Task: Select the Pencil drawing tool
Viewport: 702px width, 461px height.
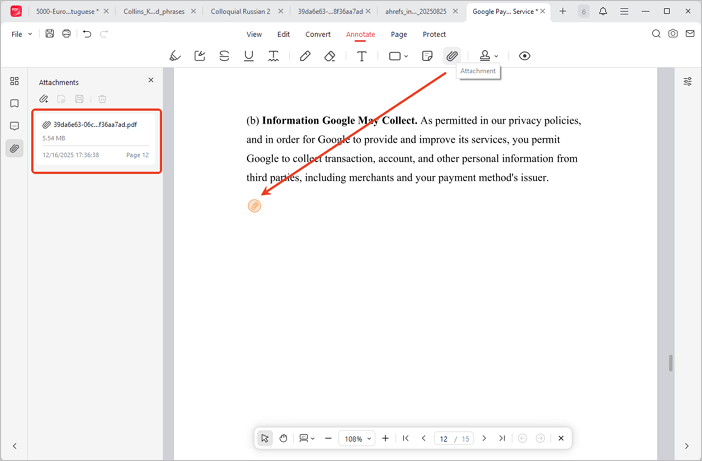Action: point(305,56)
